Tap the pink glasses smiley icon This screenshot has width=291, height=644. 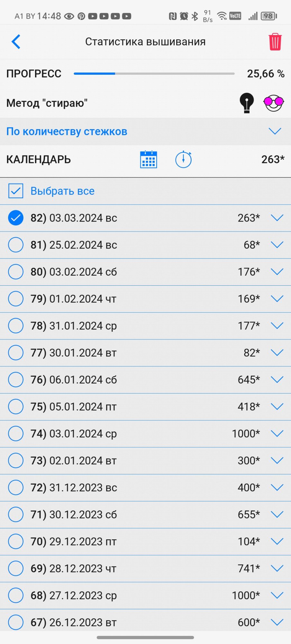pos(273,103)
